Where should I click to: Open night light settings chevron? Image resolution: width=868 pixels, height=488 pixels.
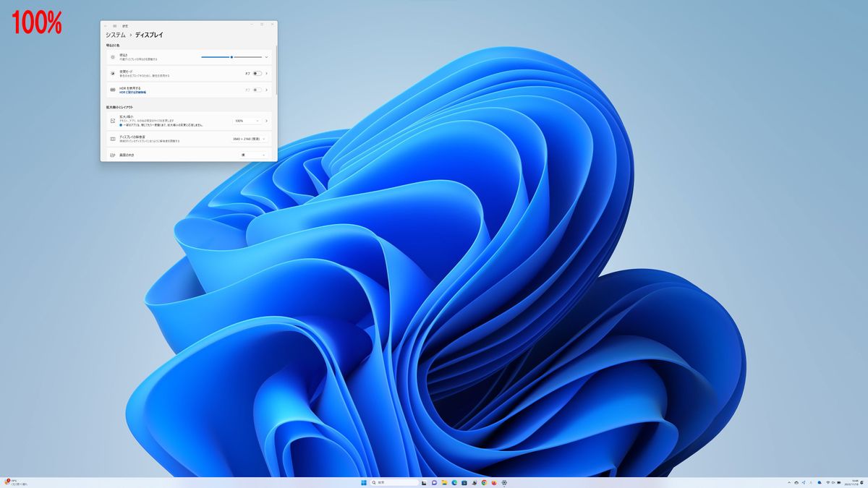pyautogui.click(x=266, y=73)
